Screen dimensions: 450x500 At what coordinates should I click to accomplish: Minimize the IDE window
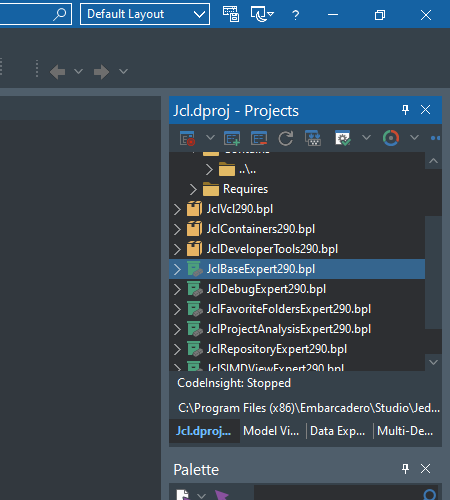[333, 15]
